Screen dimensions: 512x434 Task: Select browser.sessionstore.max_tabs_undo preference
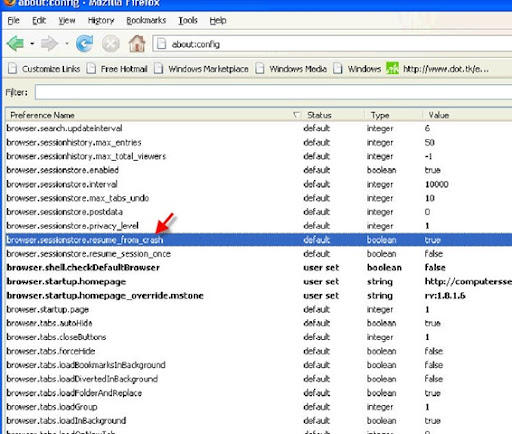tap(259, 198)
